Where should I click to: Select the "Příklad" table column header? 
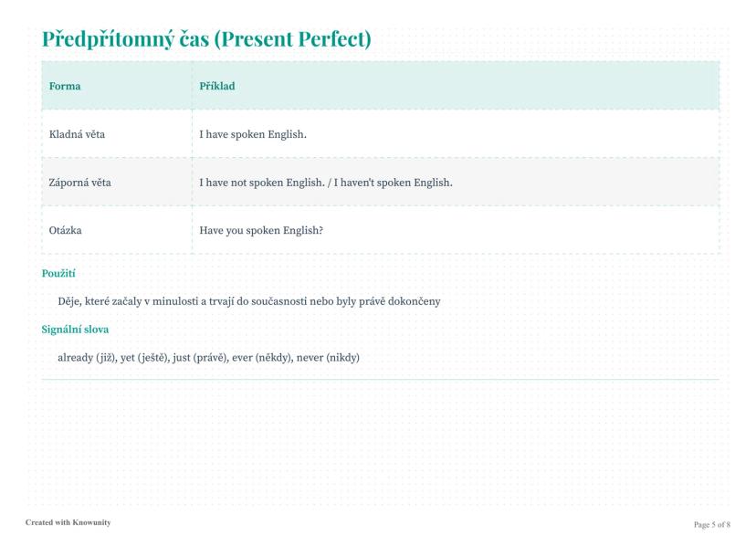215,86
